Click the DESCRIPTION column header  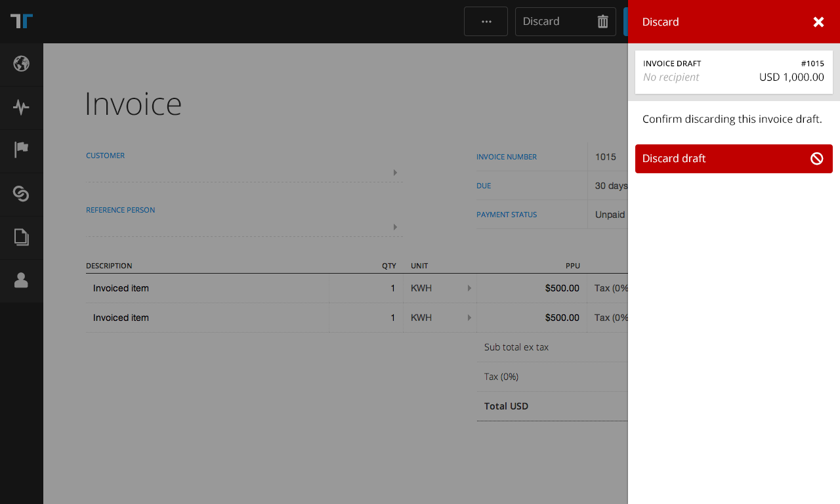pos(109,266)
